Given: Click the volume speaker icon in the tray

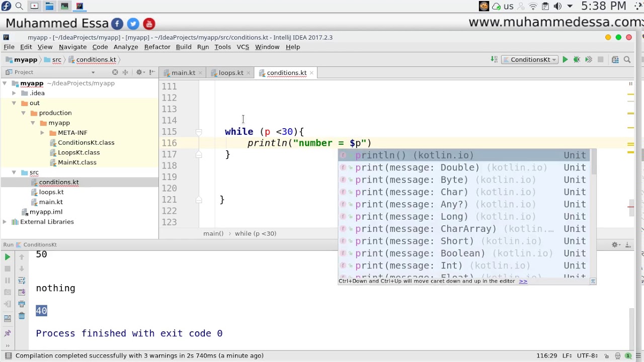Looking at the screenshot, I should pos(557,6).
